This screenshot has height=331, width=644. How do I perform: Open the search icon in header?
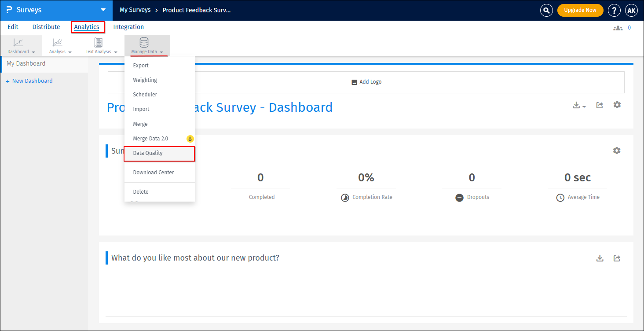[546, 10]
